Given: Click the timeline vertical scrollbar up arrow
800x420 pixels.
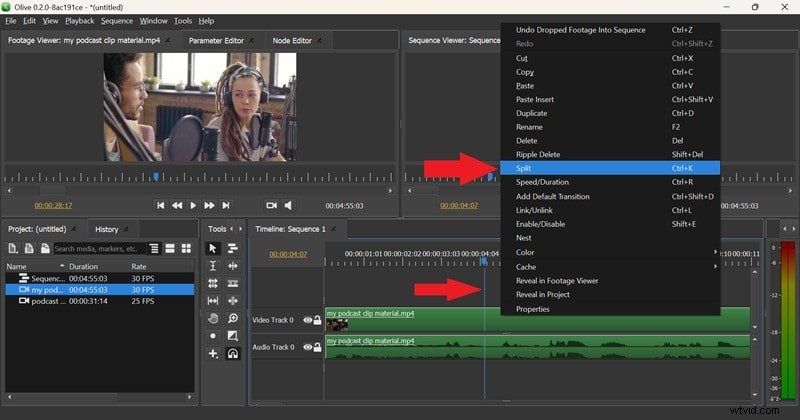Looking at the screenshot, I should click(x=755, y=272).
